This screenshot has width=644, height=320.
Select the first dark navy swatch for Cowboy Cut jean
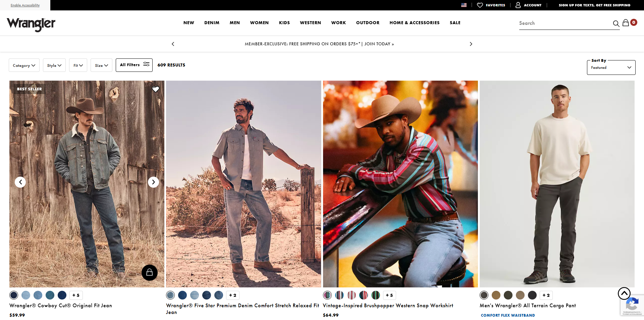(x=14, y=295)
